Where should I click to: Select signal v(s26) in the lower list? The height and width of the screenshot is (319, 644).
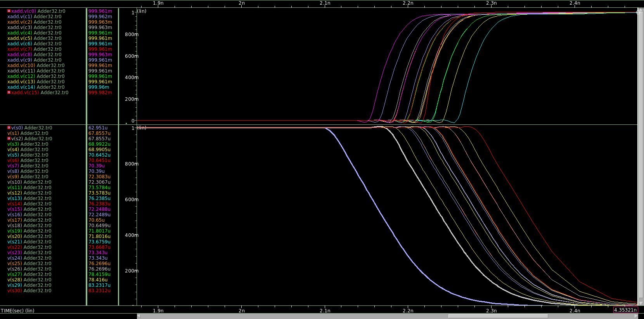click(x=29, y=269)
